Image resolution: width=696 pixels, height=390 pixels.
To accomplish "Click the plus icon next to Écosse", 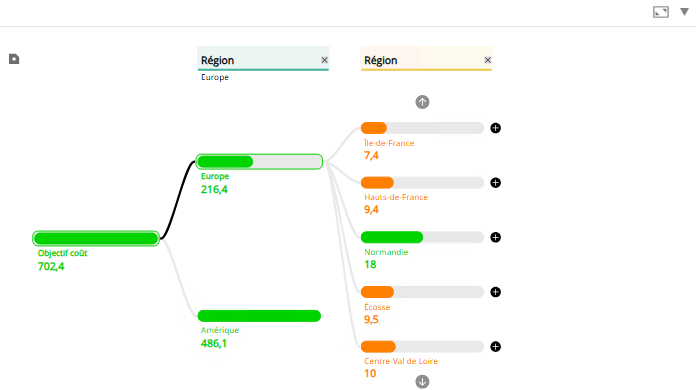I will [x=495, y=292].
